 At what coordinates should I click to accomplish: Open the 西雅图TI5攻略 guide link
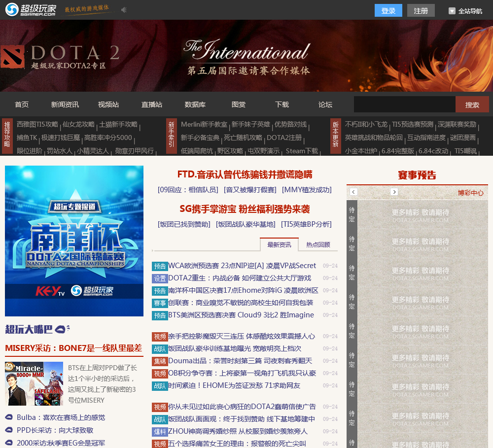pyautogui.click(x=37, y=124)
